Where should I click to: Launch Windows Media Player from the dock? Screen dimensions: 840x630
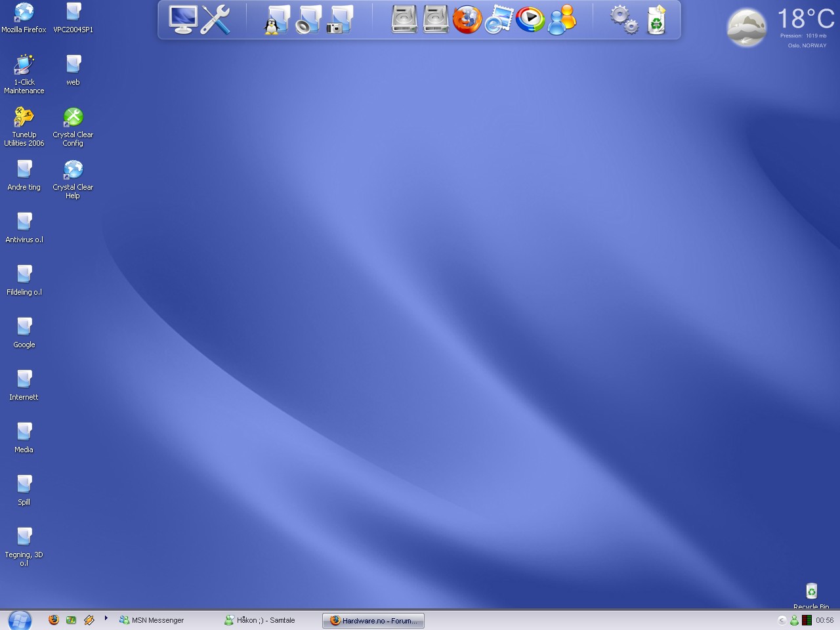tap(530, 20)
